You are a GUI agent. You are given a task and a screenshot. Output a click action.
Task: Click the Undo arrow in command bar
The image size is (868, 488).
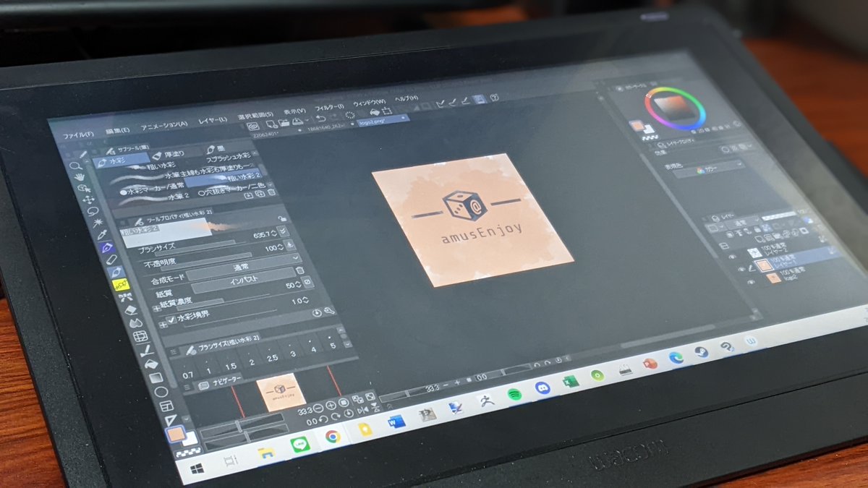pos(320,118)
